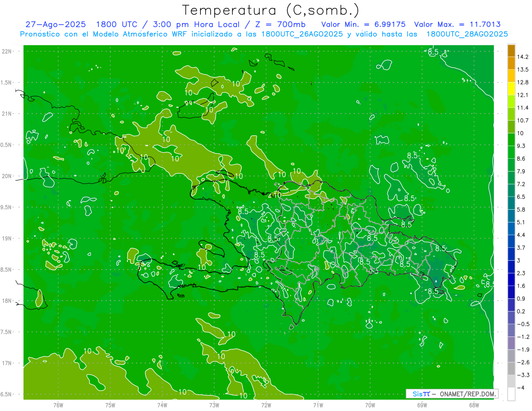This screenshot has height=411, width=532.
Task: Click the 18N latitude label
Action: coord(8,301)
